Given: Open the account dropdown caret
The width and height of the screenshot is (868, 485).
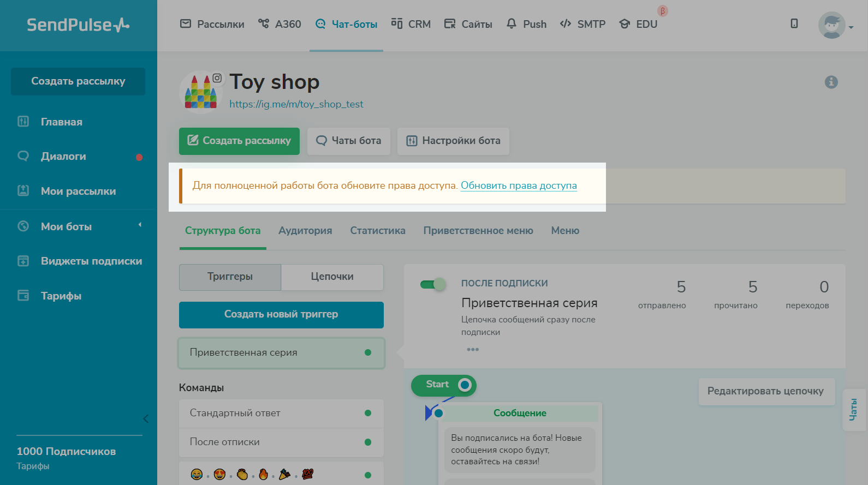Looking at the screenshot, I should pyautogui.click(x=851, y=27).
